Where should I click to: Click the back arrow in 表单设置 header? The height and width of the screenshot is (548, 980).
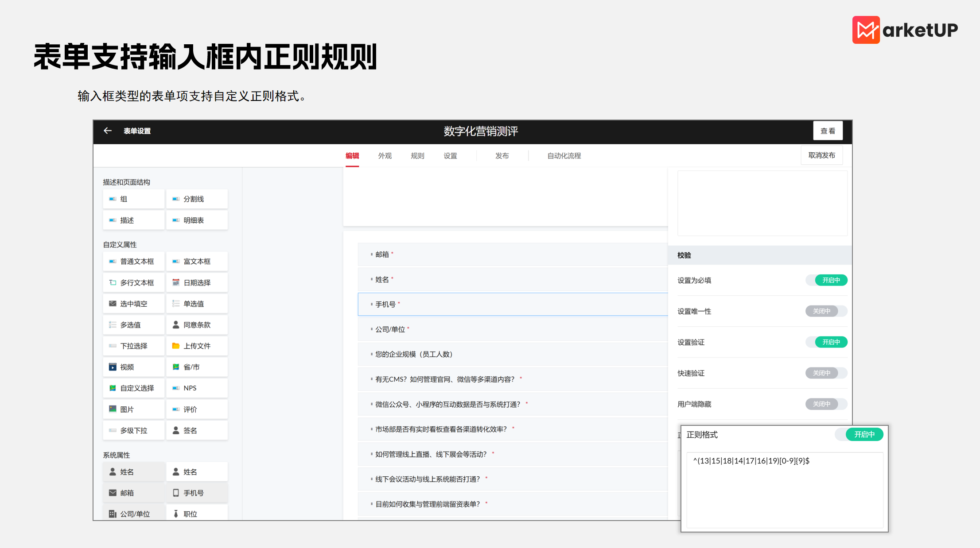pos(108,131)
